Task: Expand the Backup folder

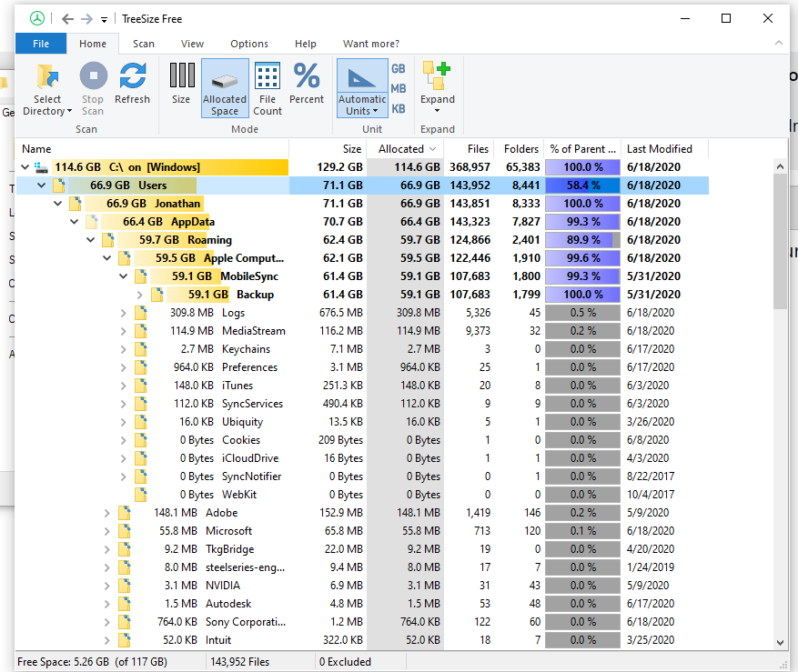Action: point(139,295)
